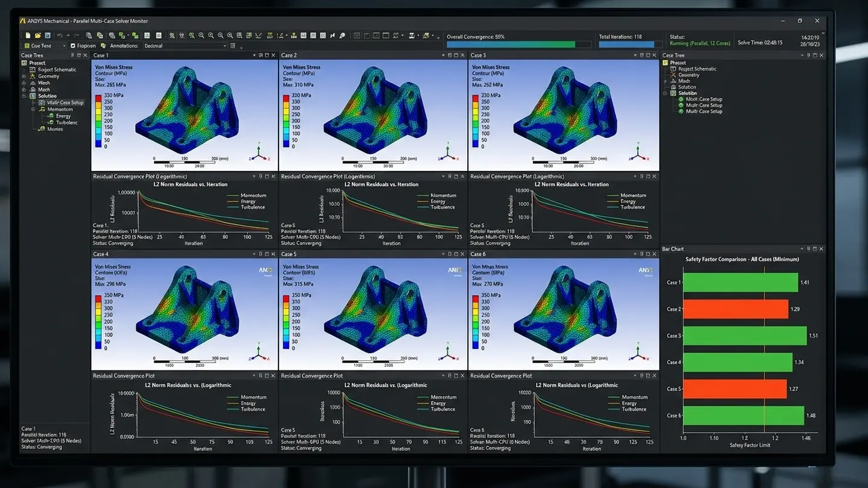This screenshot has height=488, width=868.
Task: Pin the left Case Tree panel
Action: pos(72,55)
